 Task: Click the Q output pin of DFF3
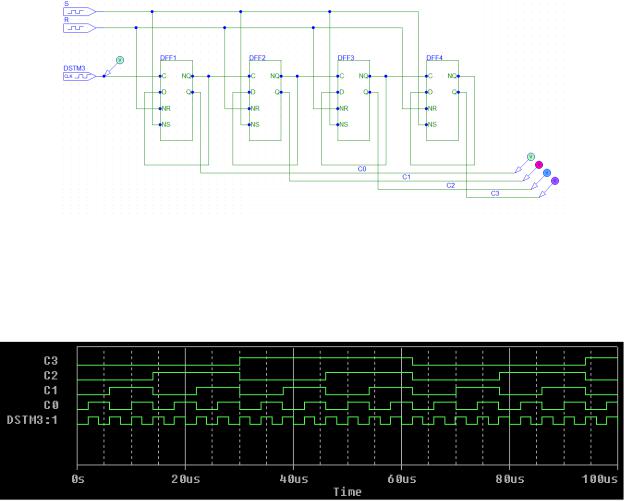coord(366,92)
